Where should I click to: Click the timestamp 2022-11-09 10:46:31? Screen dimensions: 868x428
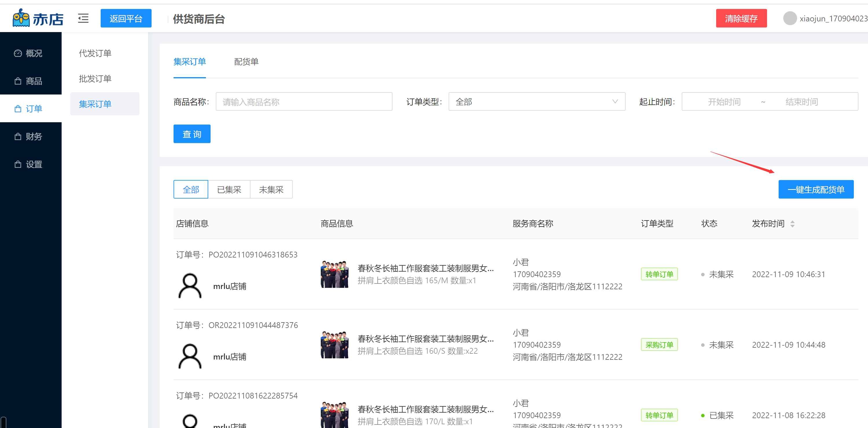click(788, 274)
